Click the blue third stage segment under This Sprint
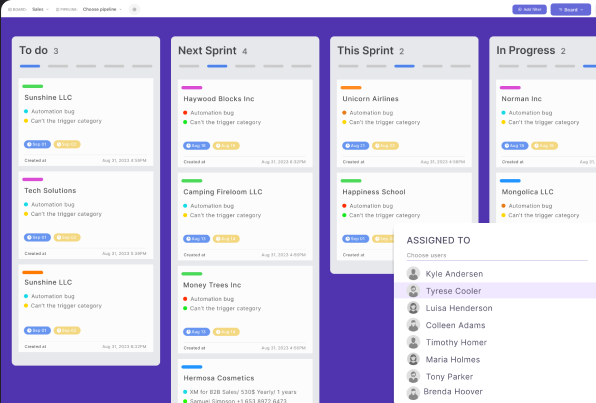 pyautogui.click(x=404, y=66)
